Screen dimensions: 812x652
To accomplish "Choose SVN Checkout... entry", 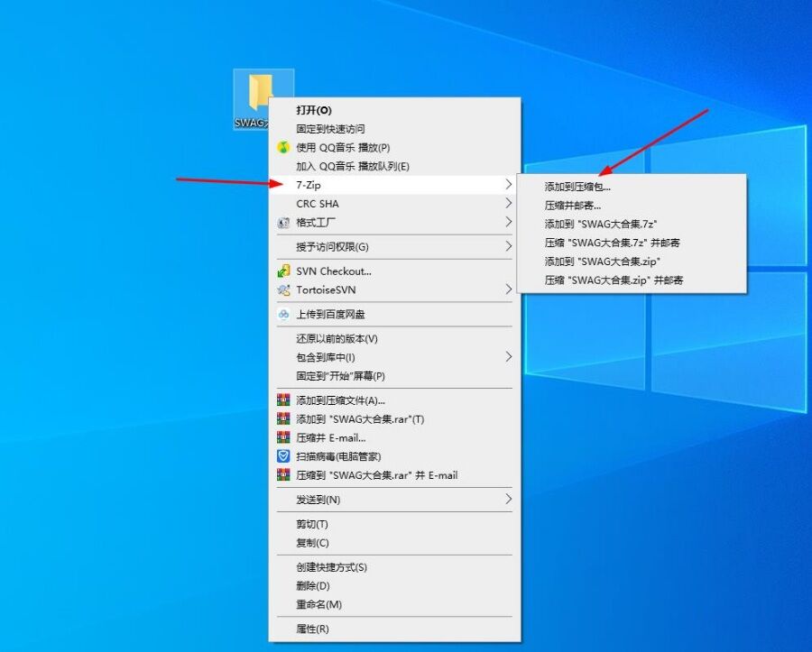I will click(394, 271).
